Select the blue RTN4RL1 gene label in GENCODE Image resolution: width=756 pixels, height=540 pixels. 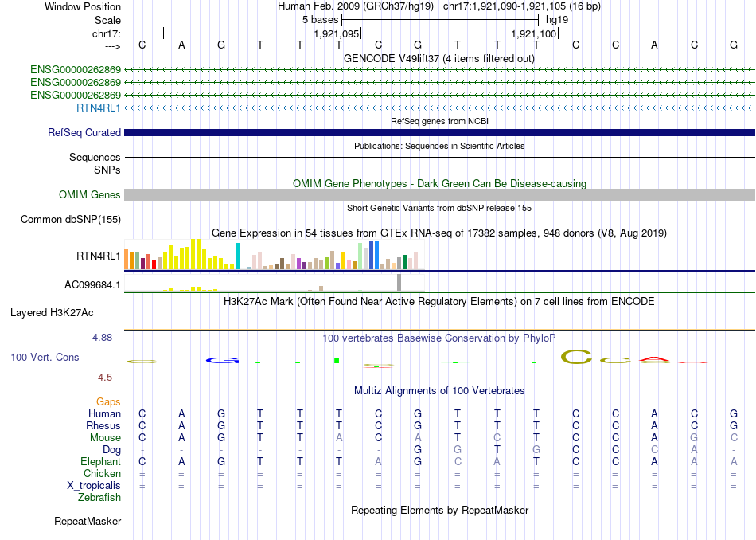(x=99, y=108)
